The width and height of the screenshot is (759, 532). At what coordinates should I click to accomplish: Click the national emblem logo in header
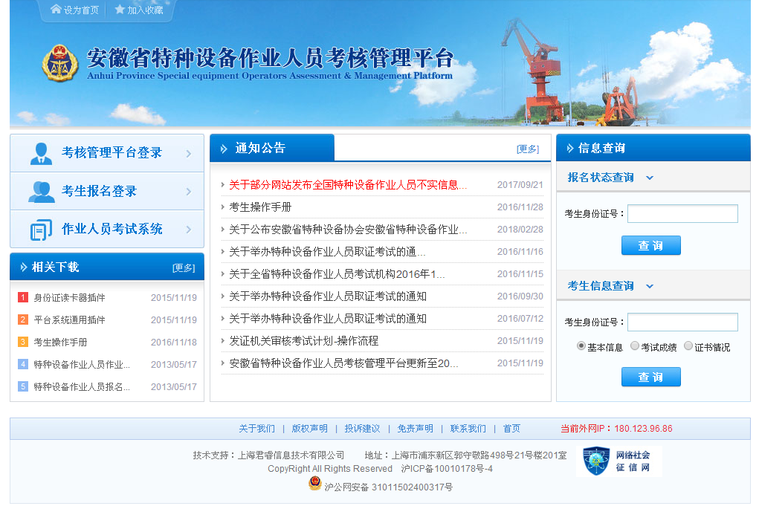(60, 63)
